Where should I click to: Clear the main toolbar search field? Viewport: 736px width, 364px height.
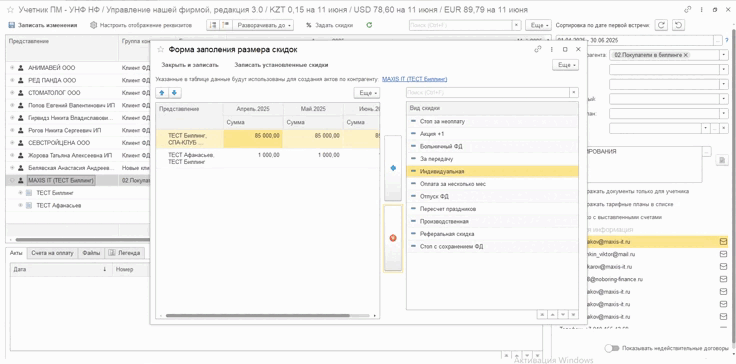[x=516, y=25]
